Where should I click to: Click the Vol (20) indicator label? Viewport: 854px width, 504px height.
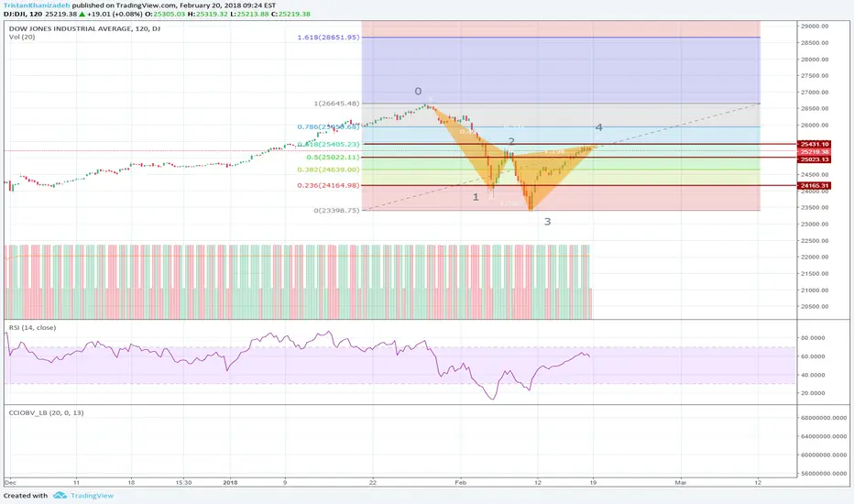tap(22, 37)
